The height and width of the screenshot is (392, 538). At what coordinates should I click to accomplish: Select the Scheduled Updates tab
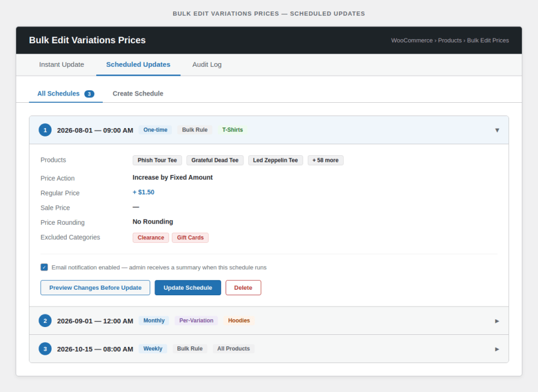click(138, 64)
